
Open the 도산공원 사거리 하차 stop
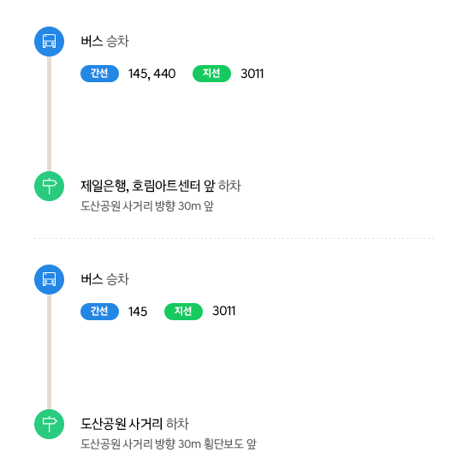134,424
